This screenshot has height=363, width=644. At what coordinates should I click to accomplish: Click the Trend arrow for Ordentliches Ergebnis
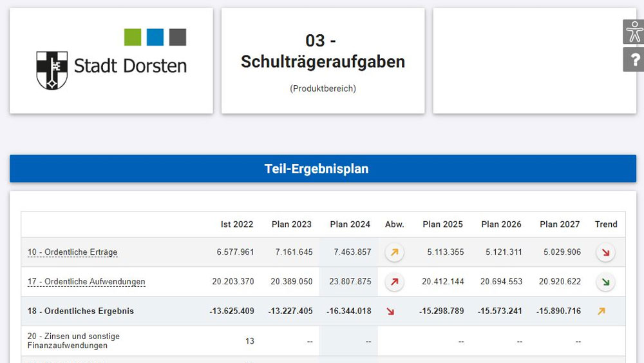coord(601,311)
